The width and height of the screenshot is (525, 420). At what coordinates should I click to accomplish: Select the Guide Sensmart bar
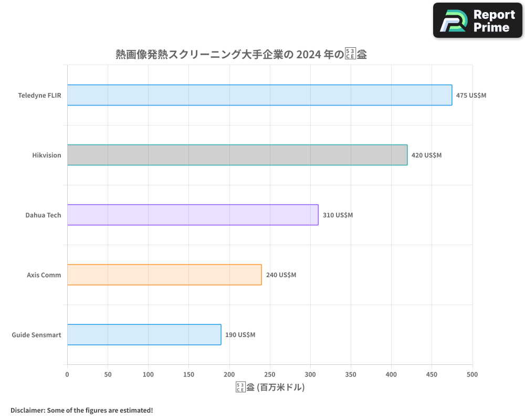click(x=144, y=334)
